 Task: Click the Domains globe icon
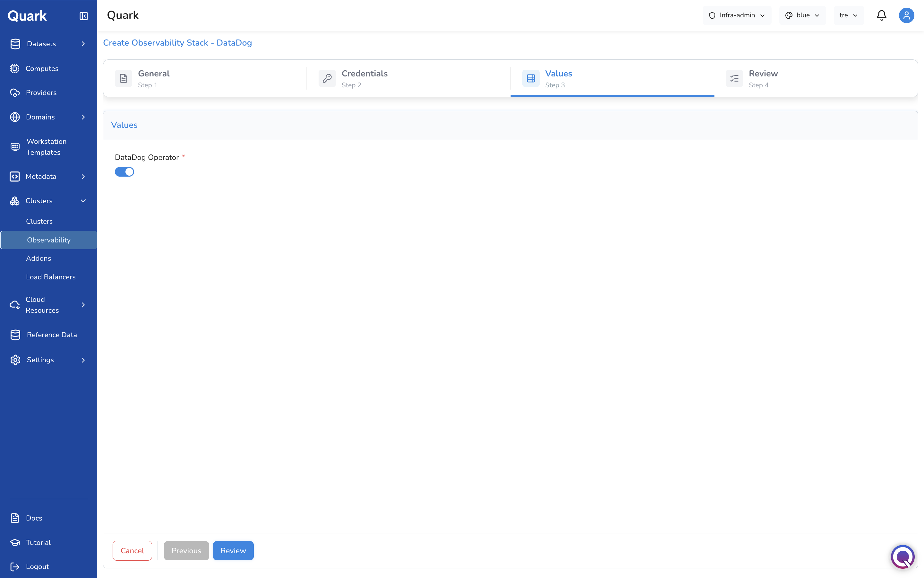[x=15, y=117]
